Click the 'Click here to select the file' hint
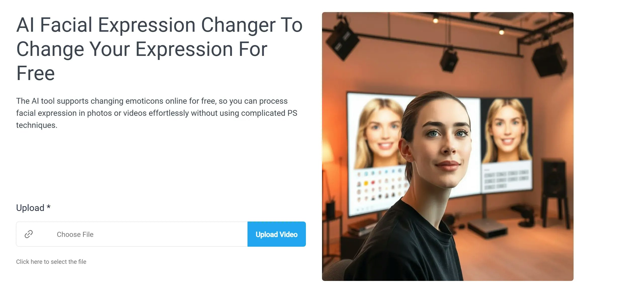The image size is (644, 293). pyautogui.click(x=51, y=262)
